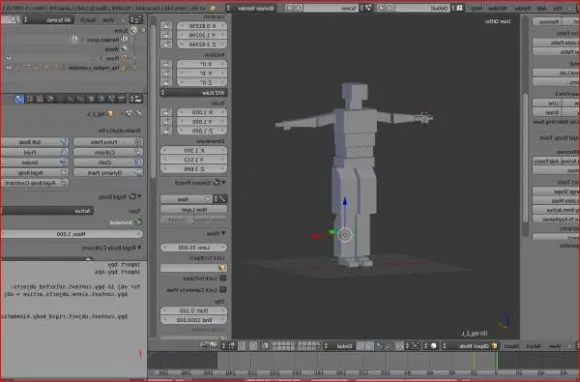The height and width of the screenshot is (382, 580).
Task: Click the RenderLayers icon in the outliner
Action: (125, 40)
